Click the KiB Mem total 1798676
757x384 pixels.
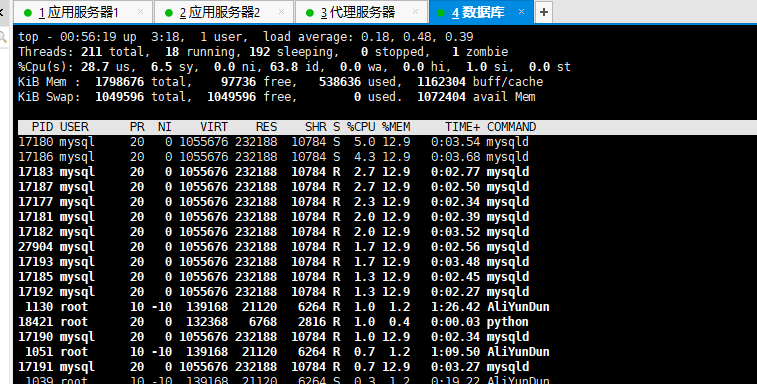coord(119,82)
